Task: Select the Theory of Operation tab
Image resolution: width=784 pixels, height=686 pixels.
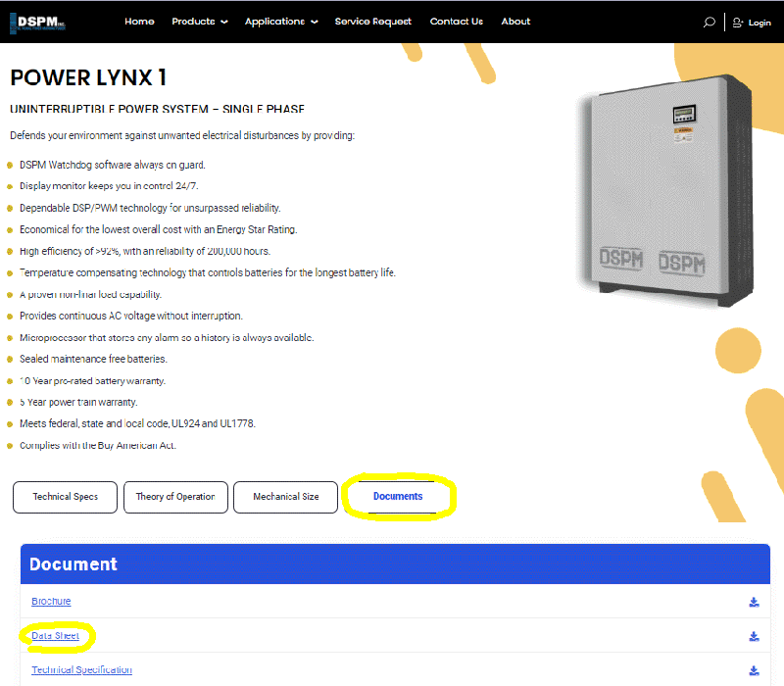Action: [175, 497]
